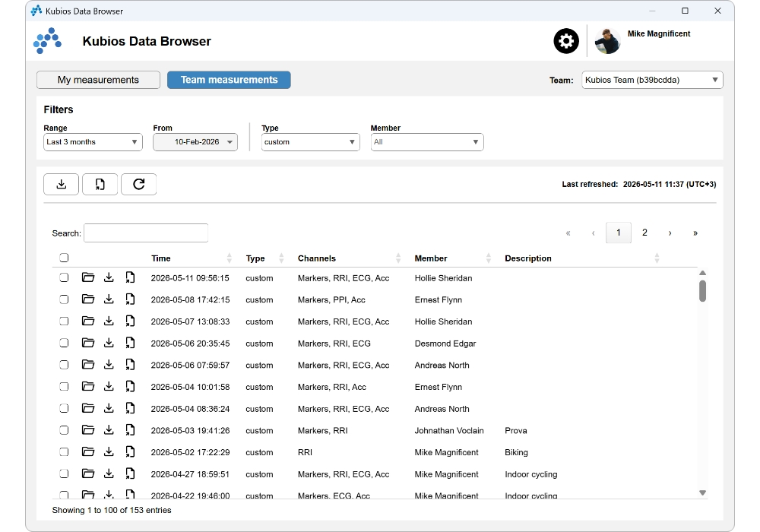This screenshot has height=532, width=760.
Task: Download the 2026-05-07 13:08:33 measurement
Action: pos(109,321)
